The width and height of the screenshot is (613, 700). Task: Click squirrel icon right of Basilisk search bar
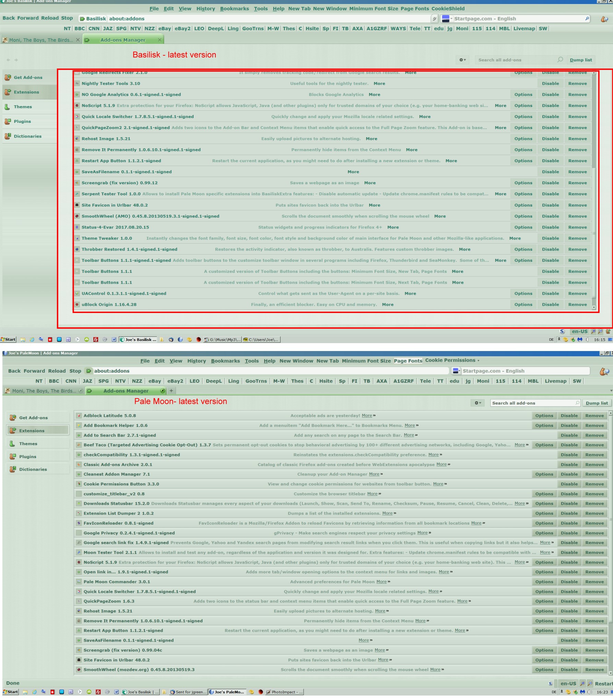604,19
